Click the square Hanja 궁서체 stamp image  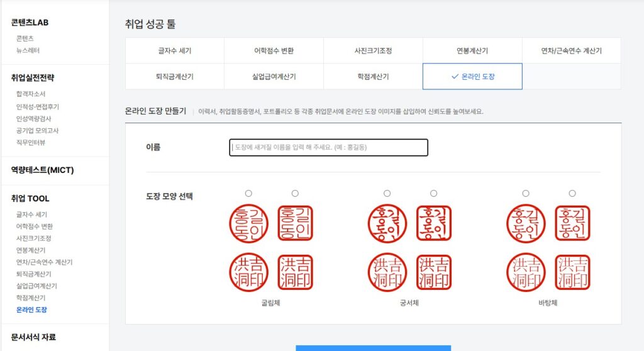tap(434, 272)
